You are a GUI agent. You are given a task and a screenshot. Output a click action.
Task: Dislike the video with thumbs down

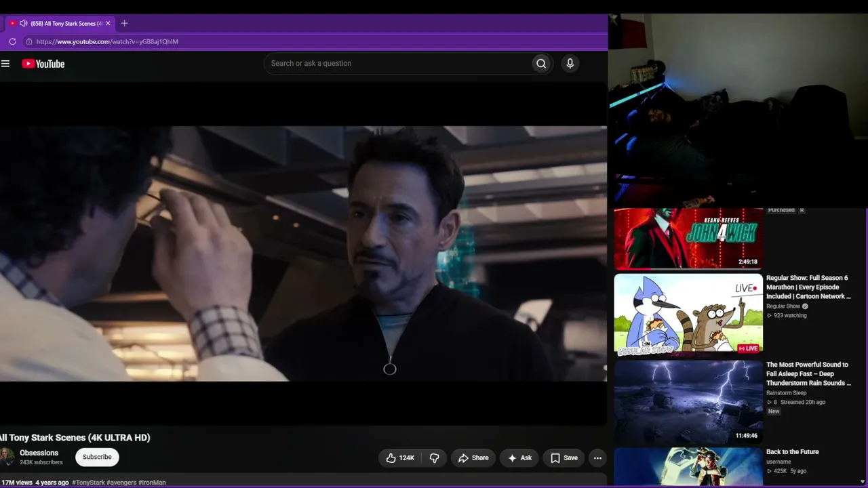coord(435,458)
